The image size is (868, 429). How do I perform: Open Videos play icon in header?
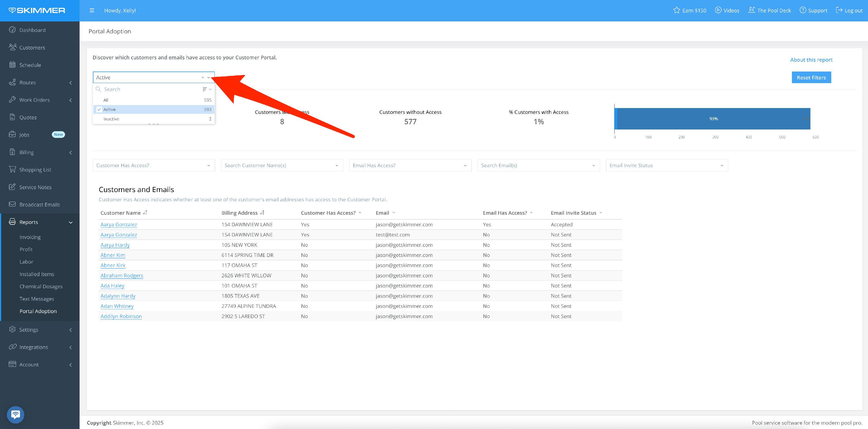(718, 10)
